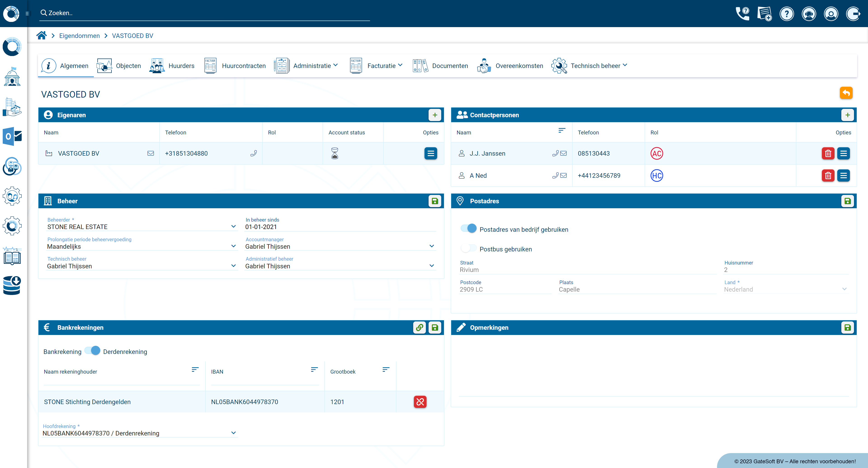The height and width of the screenshot is (468, 868).
Task: Click the Zoeken search field
Action: [202, 13]
